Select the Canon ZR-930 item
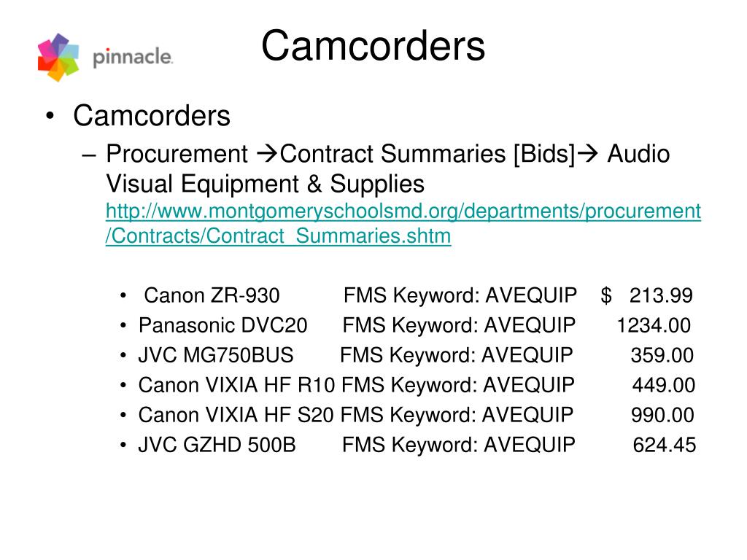 [212, 296]
